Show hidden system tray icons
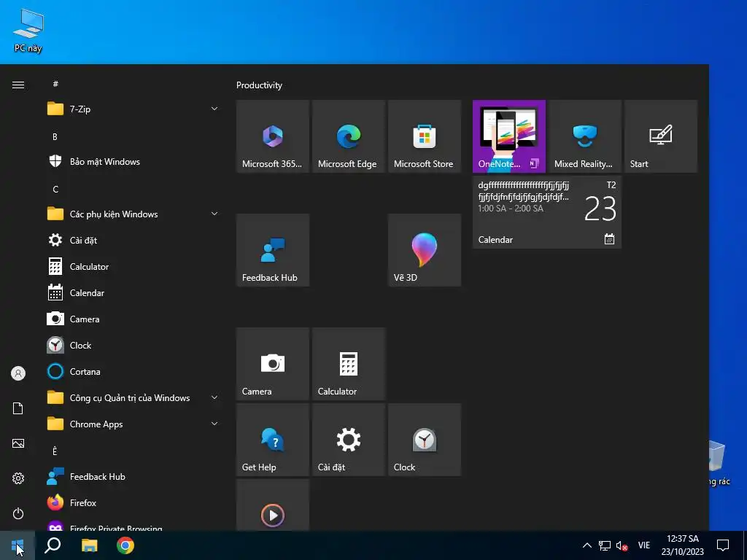This screenshot has width=747, height=560. [x=587, y=545]
